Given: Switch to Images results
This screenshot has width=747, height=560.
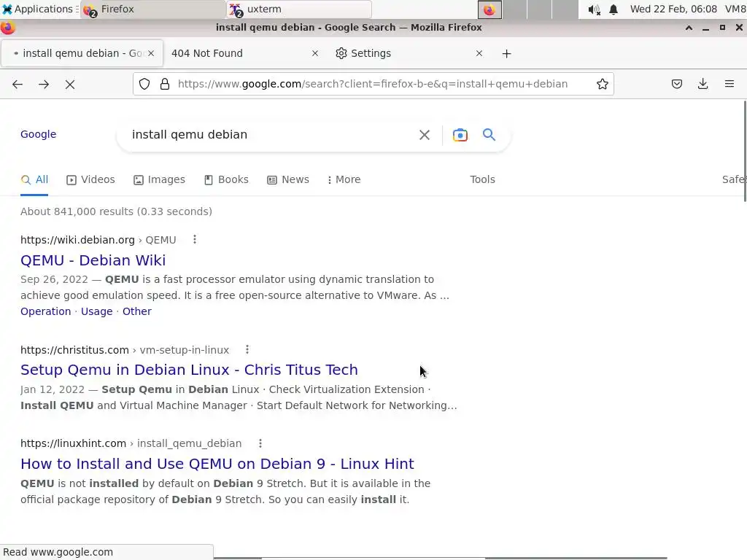Looking at the screenshot, I should tap(159, 180).
